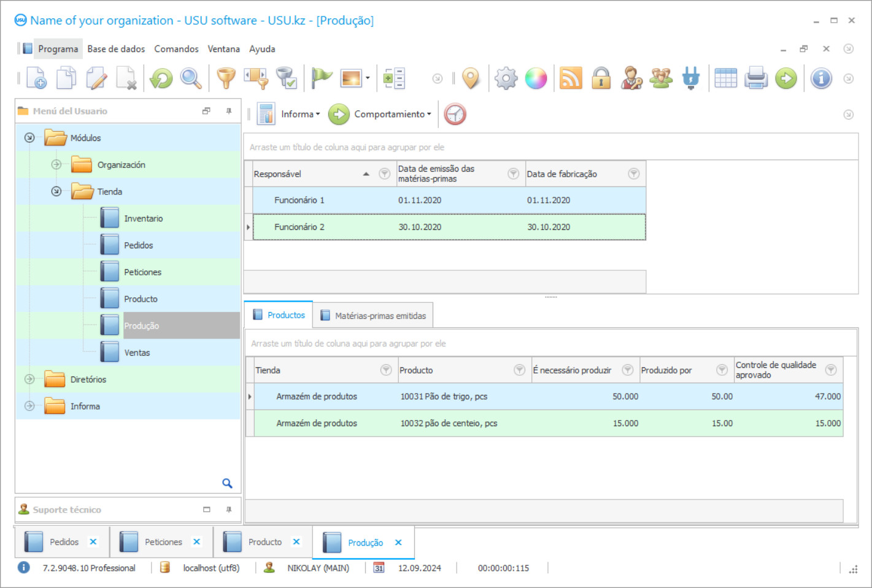Click the printer icon in toolbar
This screenshot has height=588, width=872.
(x=756, y=78)
